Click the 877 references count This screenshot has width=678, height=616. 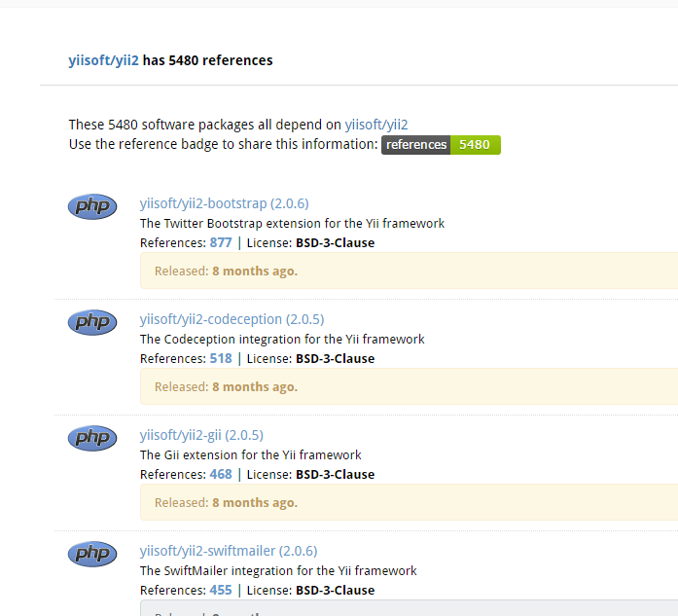(221, 242)
